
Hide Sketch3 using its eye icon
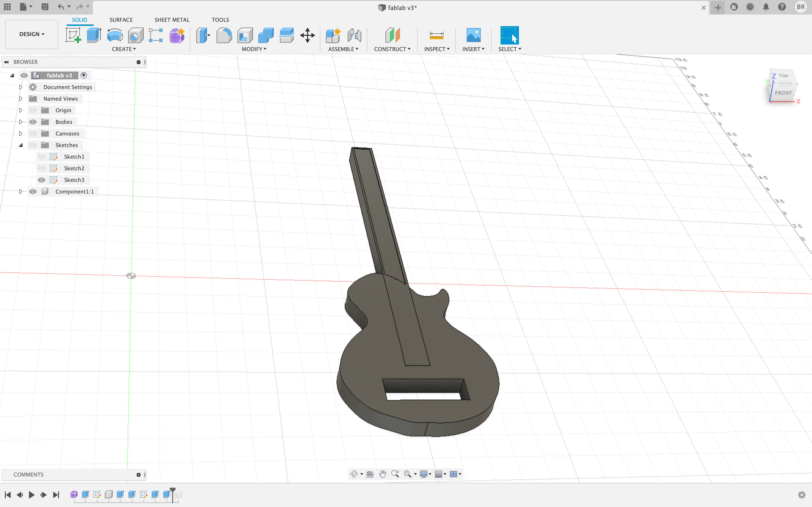42,180
